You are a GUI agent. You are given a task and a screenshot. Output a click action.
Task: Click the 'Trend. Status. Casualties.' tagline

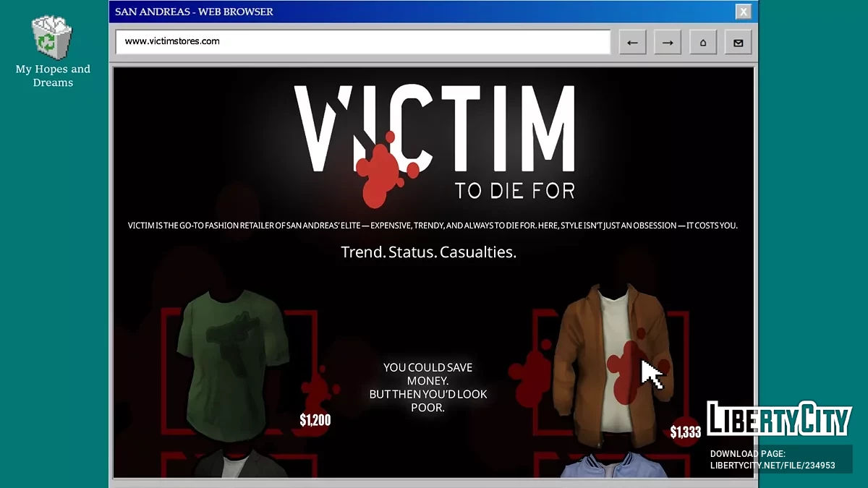428,253
